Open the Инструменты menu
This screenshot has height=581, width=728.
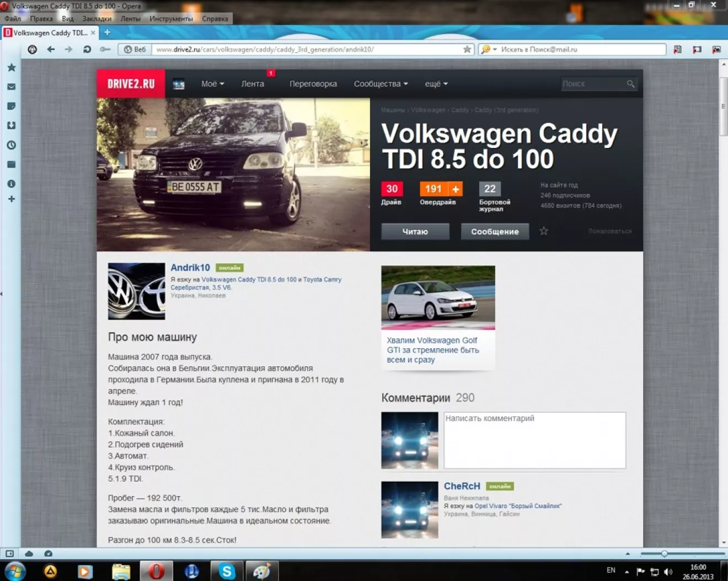coord(171,18)
